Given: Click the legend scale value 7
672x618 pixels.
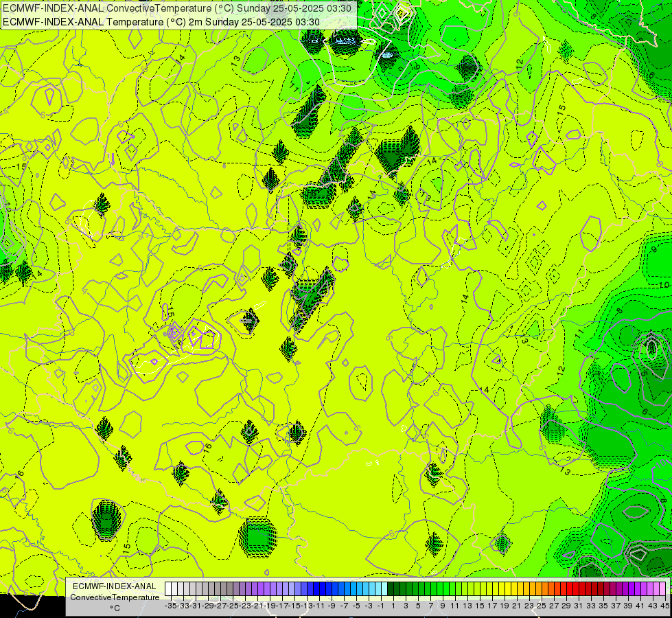Looking at the screenshot, I should pyautogui.click(x=430, y=606).
